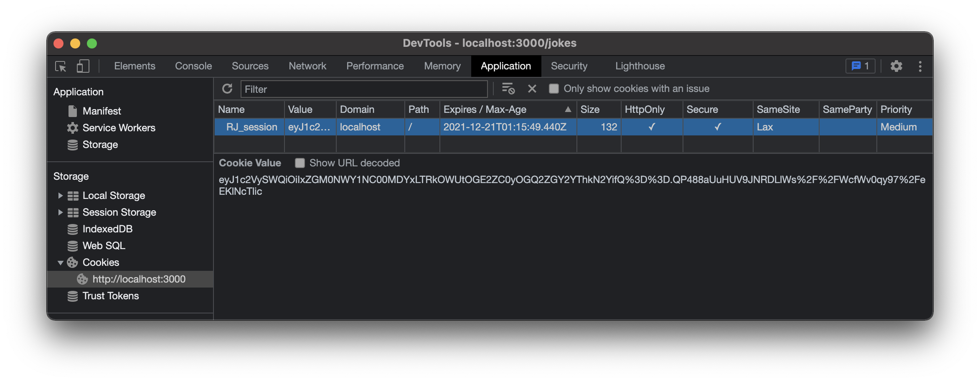Open the three-dot customize menu

920,66
